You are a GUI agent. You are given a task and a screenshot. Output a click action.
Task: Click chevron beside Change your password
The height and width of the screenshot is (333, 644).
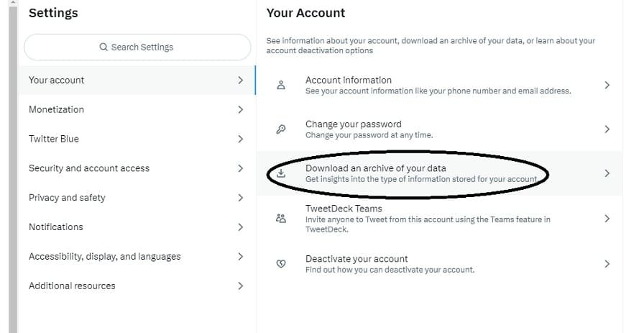[x=607, y=129]
